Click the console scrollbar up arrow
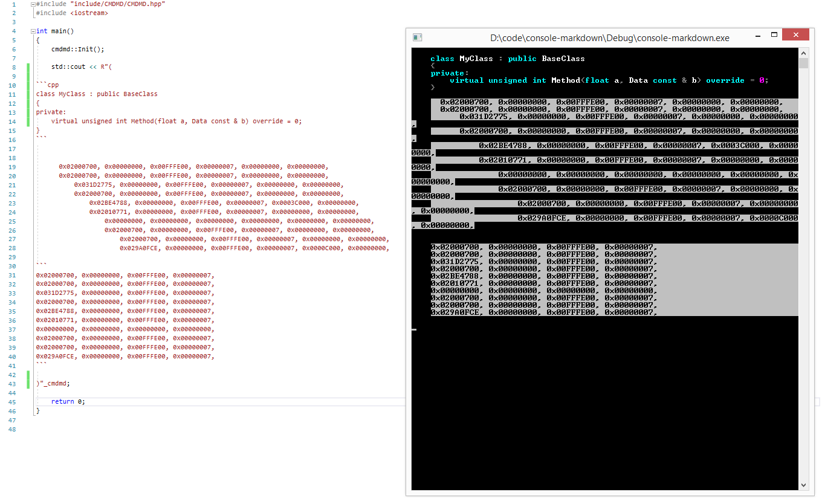This screenshot has width=822, height=504. click(x=803, y=53)
